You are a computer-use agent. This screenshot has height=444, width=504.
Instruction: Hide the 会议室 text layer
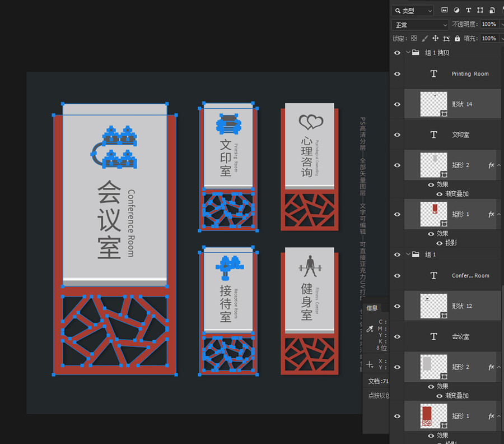(x=397, y=336)
